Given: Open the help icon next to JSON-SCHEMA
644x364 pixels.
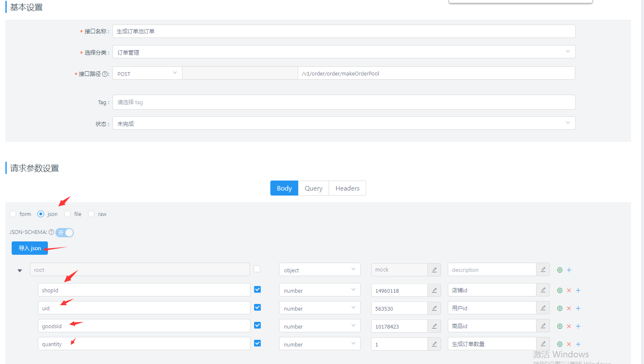Looking at the screenshot, I should (51, 232).
